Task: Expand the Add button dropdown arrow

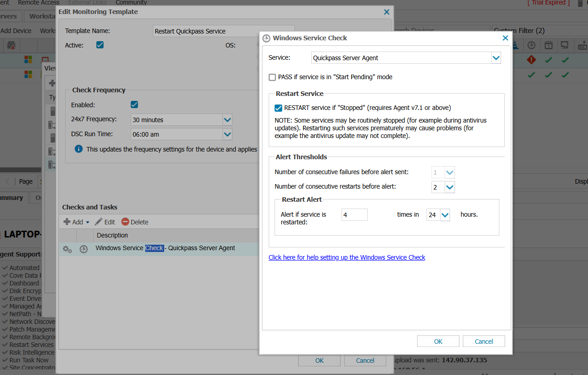Action: pyautogui.click(x=88, y=222)
